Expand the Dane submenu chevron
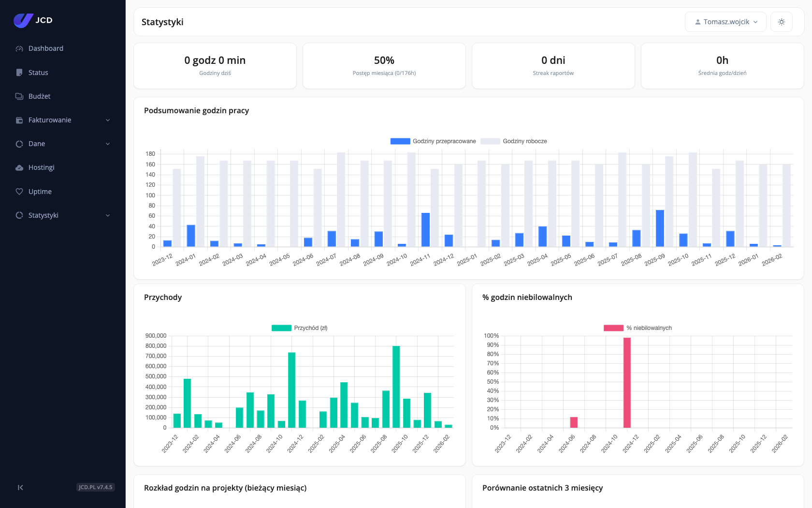This screenshot has height=508, width=812. click(x=108, y=144)
